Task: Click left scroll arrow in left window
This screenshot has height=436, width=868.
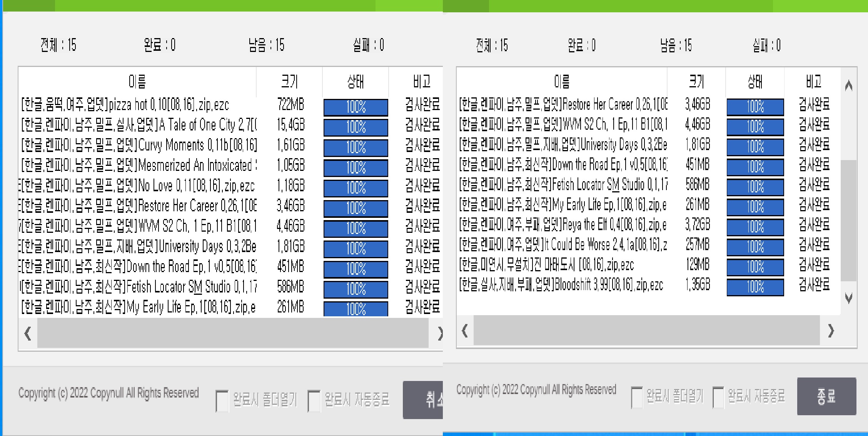Action: [28, 333]
